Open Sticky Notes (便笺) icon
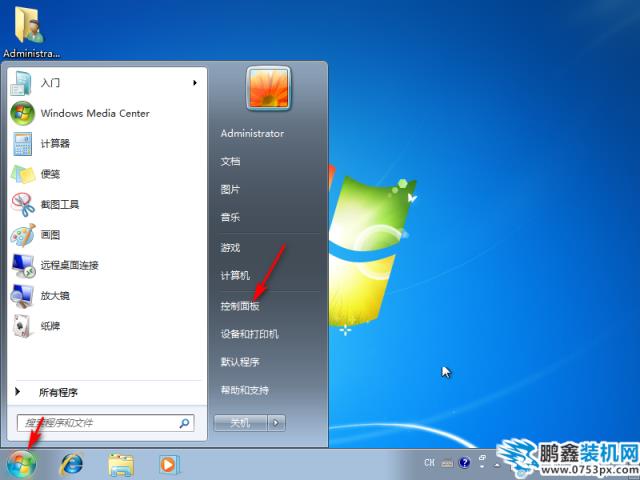This screenshot has height=480, width=640. click(23, 174)
